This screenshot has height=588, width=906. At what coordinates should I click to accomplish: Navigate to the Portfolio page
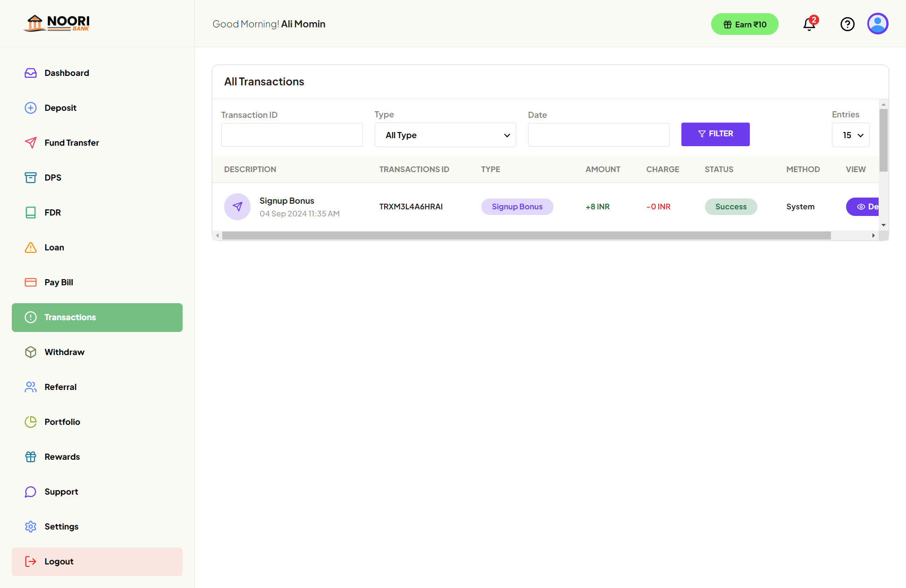pos(62,422)
